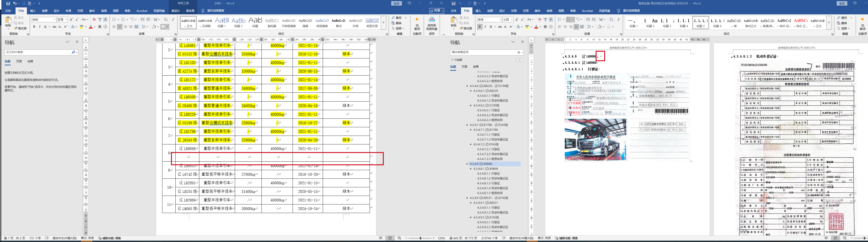Open the 五号 font size dropdown in left window
Screen dimensions: 868x242
point(66,19)
